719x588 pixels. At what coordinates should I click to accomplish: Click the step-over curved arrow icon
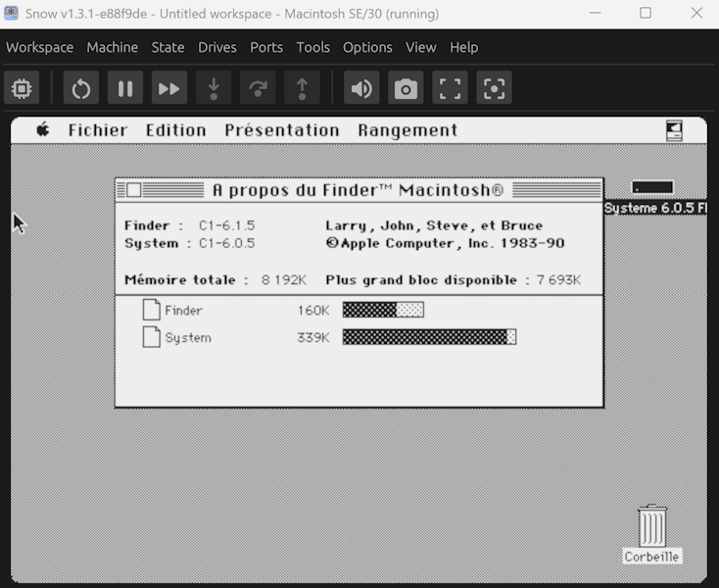pyautogui.click(x=258, y=87)
